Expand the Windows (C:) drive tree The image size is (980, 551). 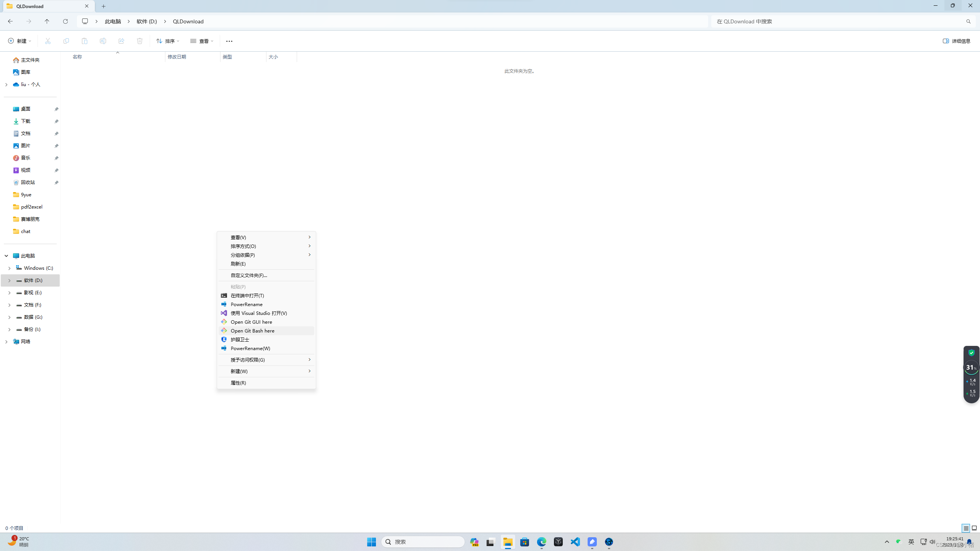[x=10, y=268]
